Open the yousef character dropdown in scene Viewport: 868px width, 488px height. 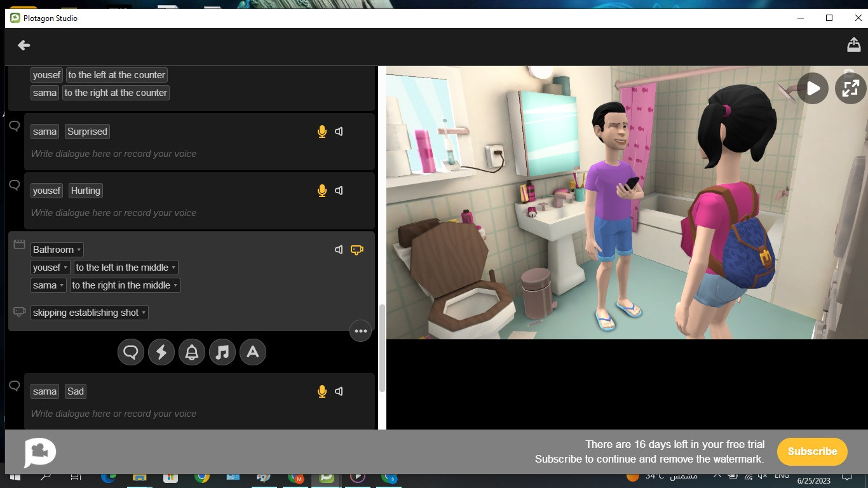(x=50, y=268)
